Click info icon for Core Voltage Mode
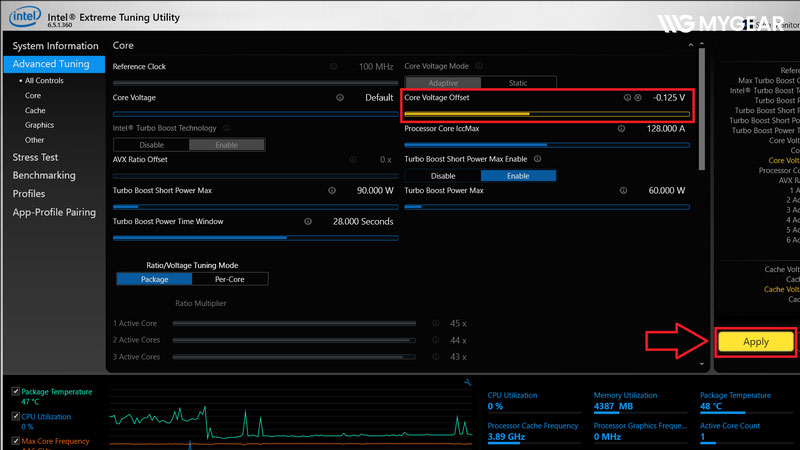 [x=479, y=66]
